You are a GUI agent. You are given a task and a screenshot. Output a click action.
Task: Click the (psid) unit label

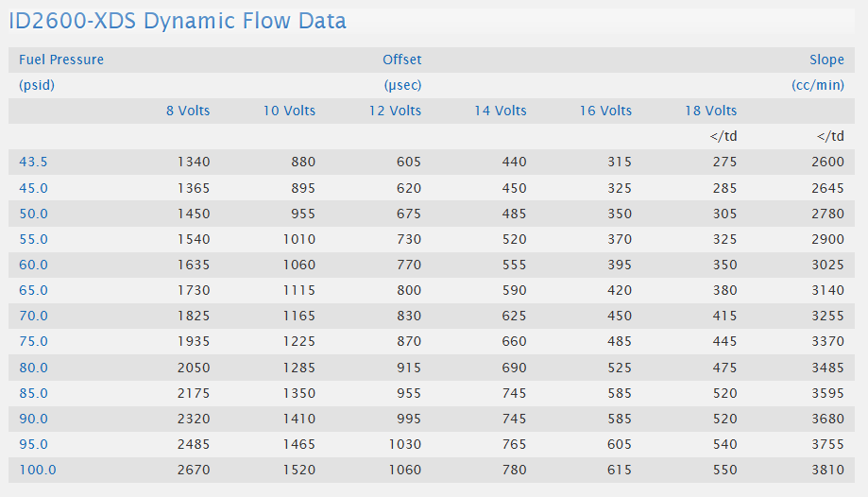click(x=37, y=85)
